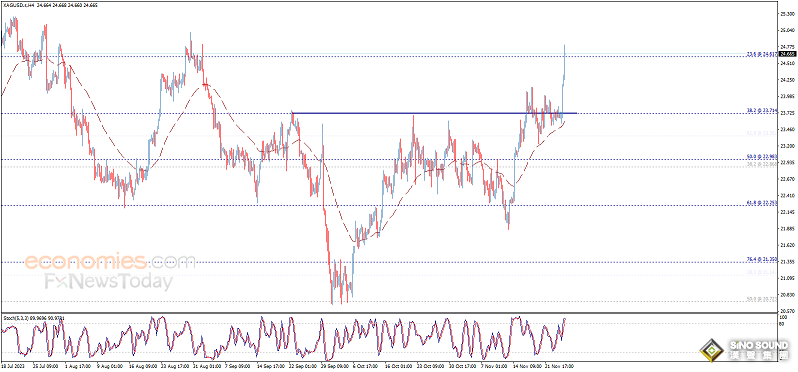Click the 21.620 price axis label
Viewport: 798px width, 372px height.
click(787, 245)
